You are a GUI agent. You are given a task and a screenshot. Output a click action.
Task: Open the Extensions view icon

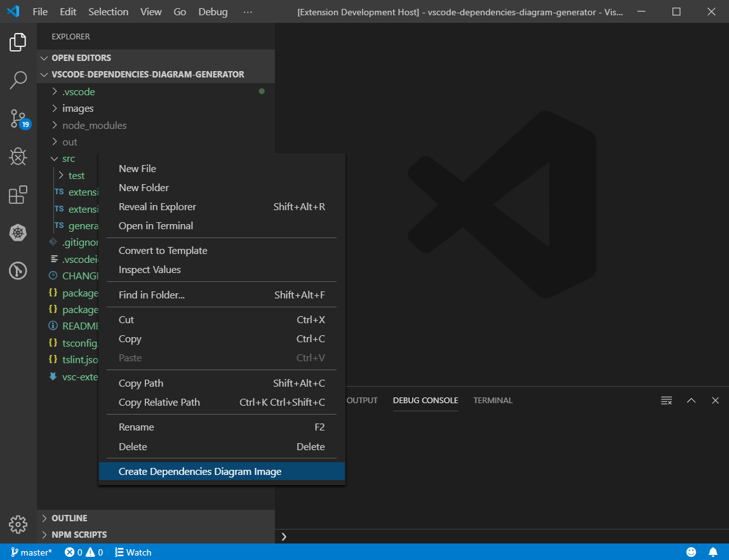point(18,195)
